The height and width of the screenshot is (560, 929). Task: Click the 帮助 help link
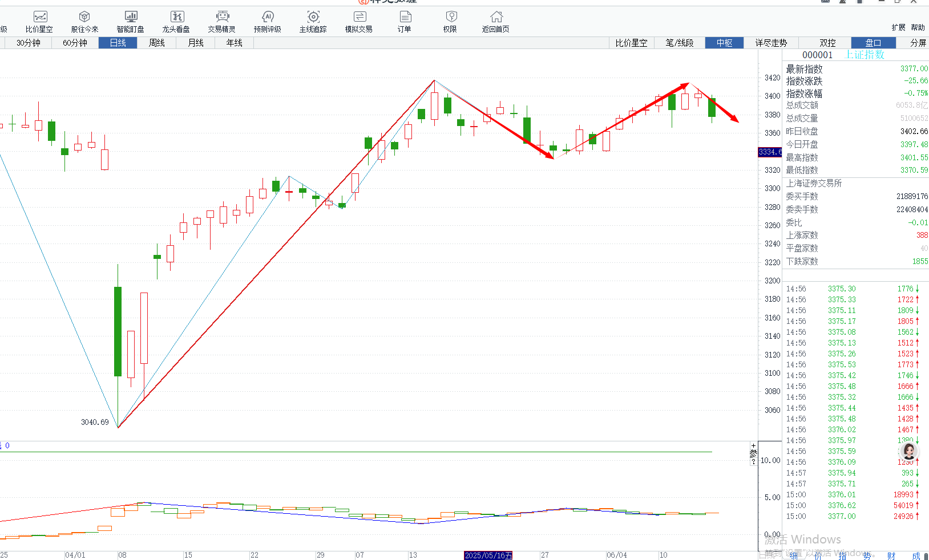coord(918,27)
